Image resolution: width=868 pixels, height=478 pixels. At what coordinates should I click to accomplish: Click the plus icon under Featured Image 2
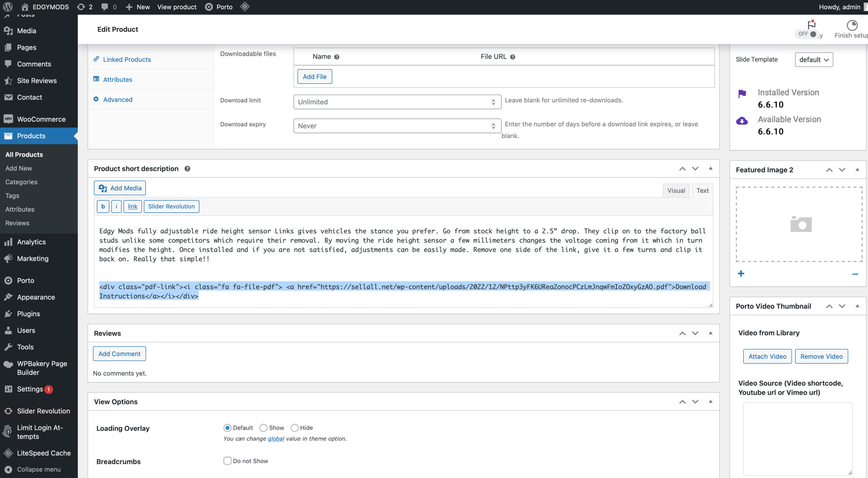tap(741, 273)
